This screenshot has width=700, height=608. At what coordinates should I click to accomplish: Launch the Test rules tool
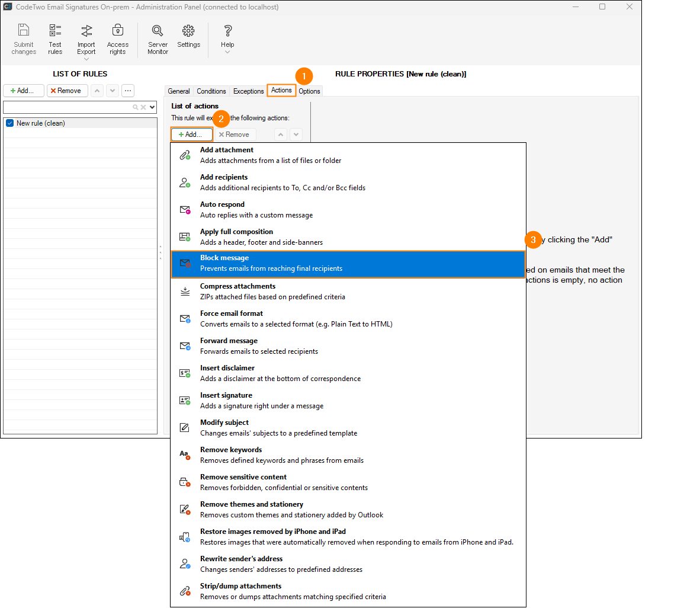55,38
